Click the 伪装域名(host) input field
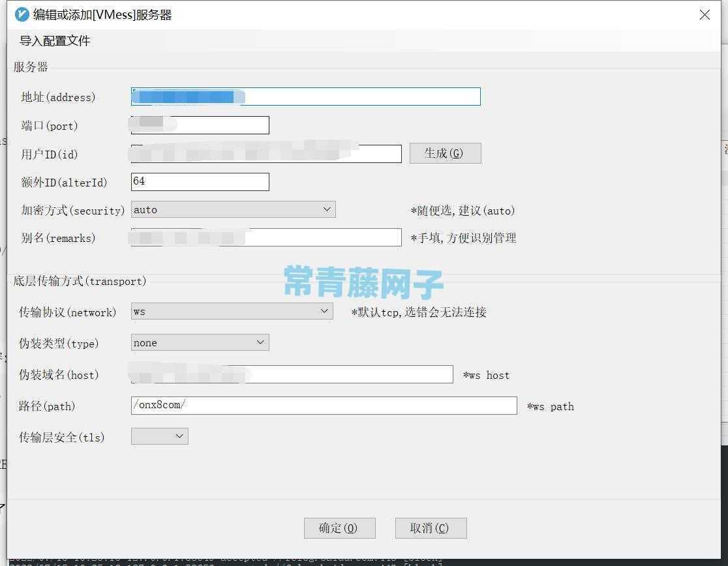 [292, 374]
